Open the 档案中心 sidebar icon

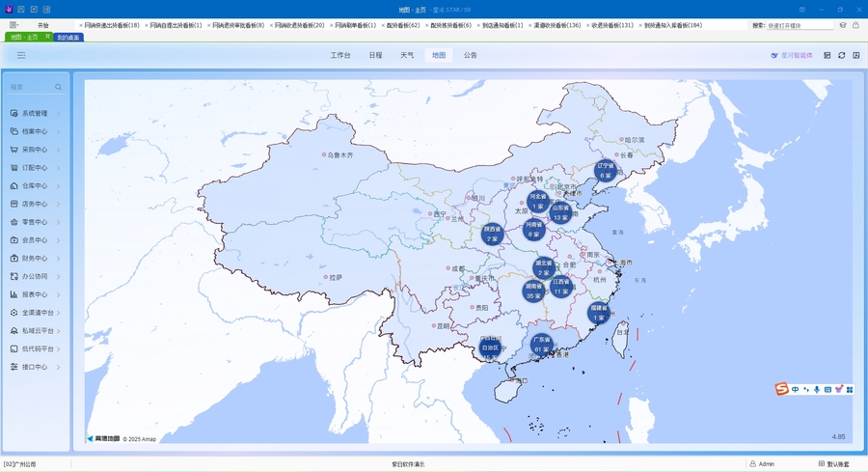14,131
